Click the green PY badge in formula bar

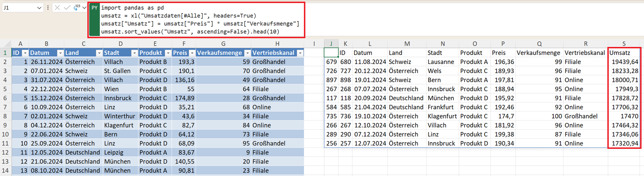[x=95, y=8]
